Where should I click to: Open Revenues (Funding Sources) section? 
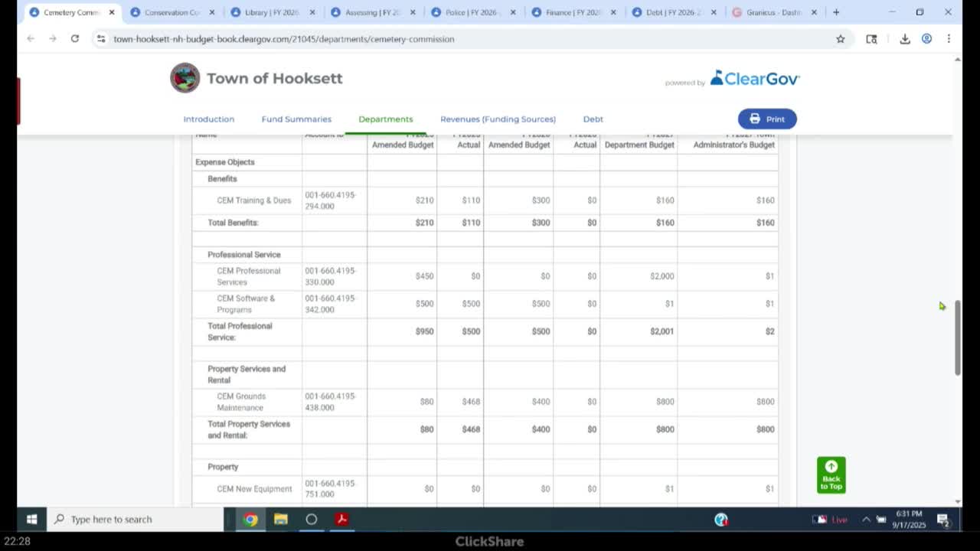point(498,119)
